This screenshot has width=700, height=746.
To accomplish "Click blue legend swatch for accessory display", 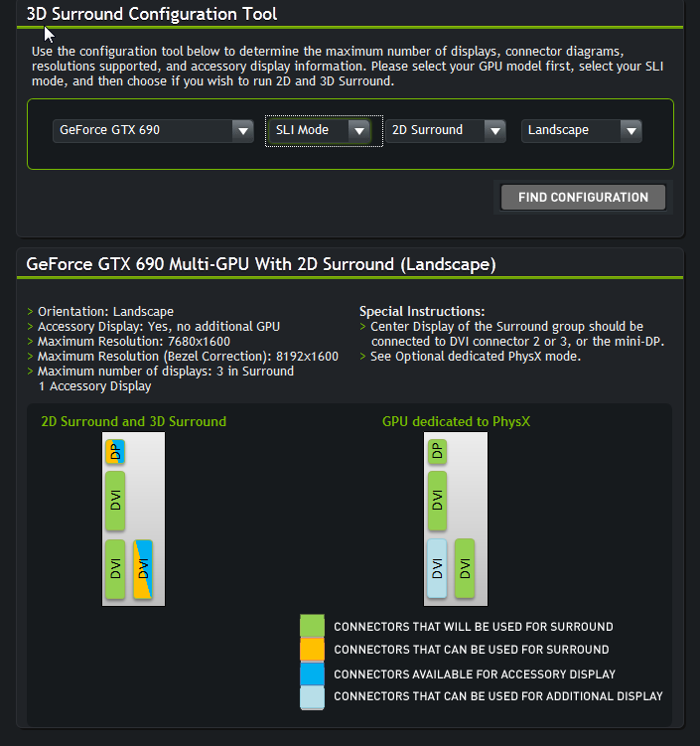I will click(x=312, y=673).
